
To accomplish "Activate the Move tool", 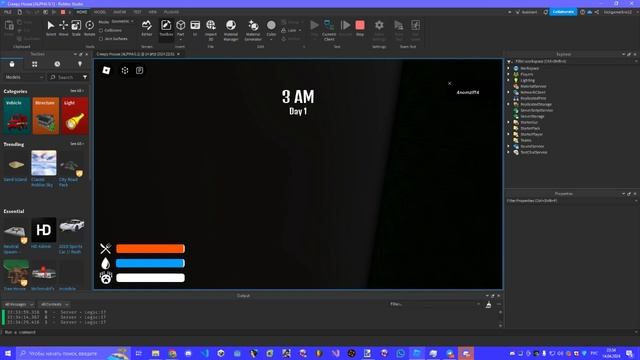I will coord(64,29).
